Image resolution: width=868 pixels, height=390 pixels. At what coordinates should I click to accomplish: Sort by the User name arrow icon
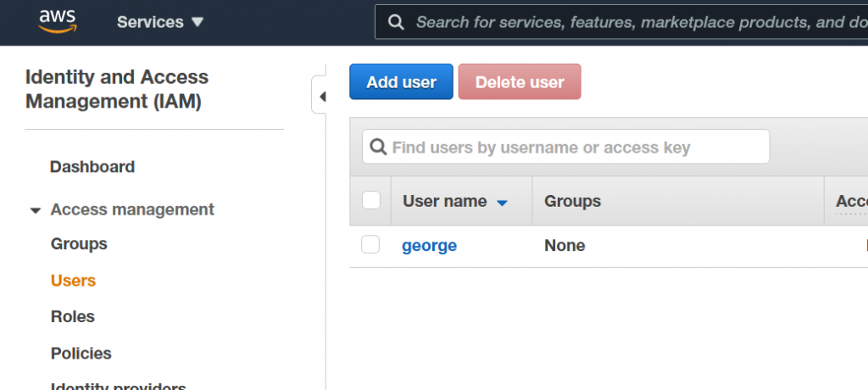point(502,203)
